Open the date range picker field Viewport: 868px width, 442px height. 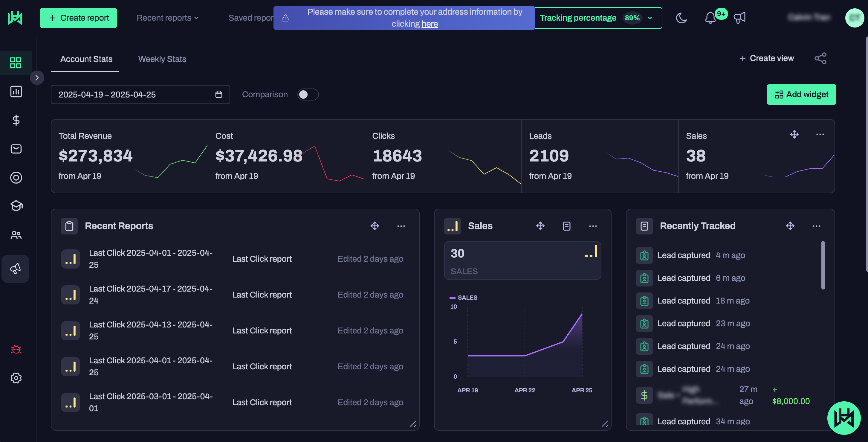pos(140,95)
